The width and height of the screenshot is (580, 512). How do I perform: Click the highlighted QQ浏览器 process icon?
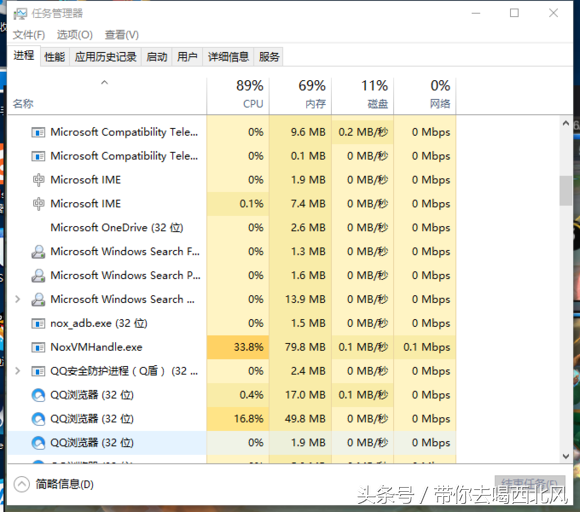click(38, 443)
